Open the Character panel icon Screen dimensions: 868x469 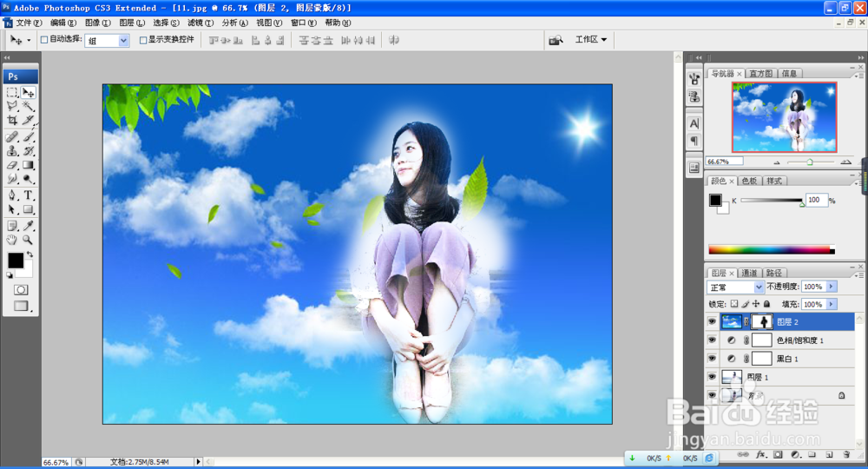[694, 123]
